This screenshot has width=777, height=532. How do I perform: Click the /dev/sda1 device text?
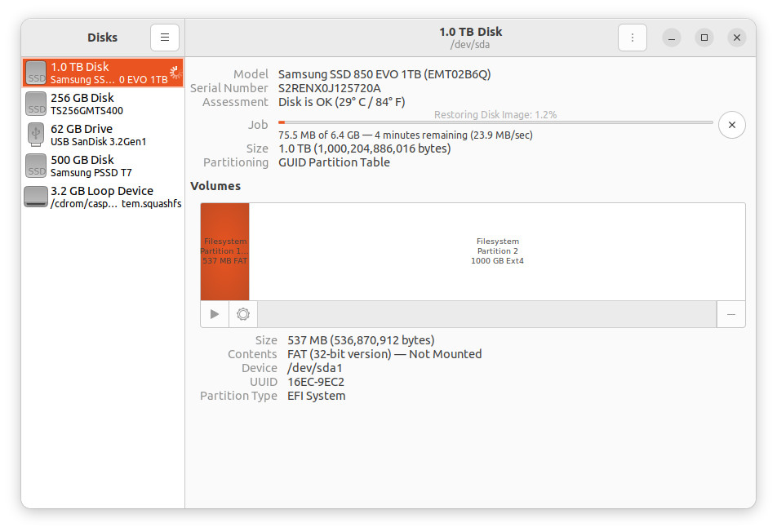pos(315,368)
